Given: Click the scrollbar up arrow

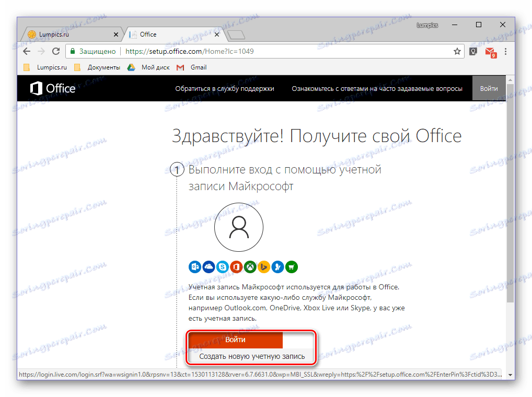Looking at the screenshot, I should coord(510,80).
